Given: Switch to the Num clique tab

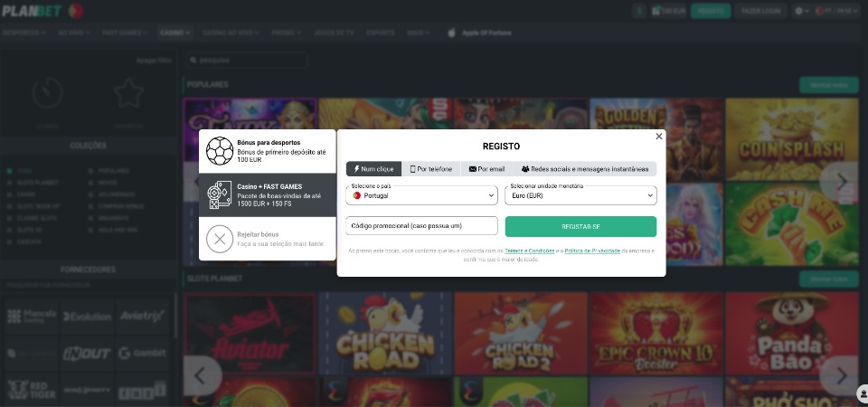Looking at the screenshot, I should [373, 169].
